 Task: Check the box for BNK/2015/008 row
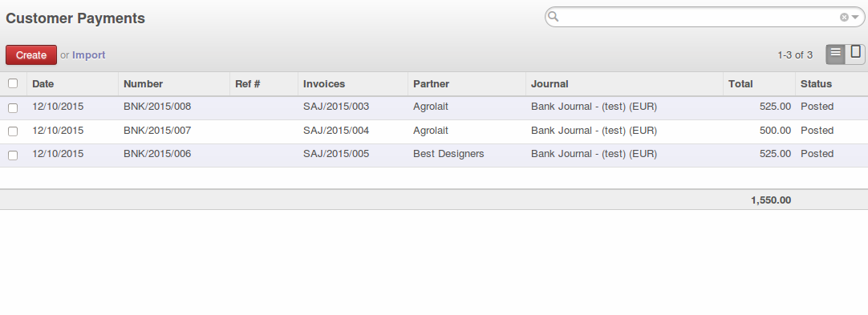click(x=13, y=107)
